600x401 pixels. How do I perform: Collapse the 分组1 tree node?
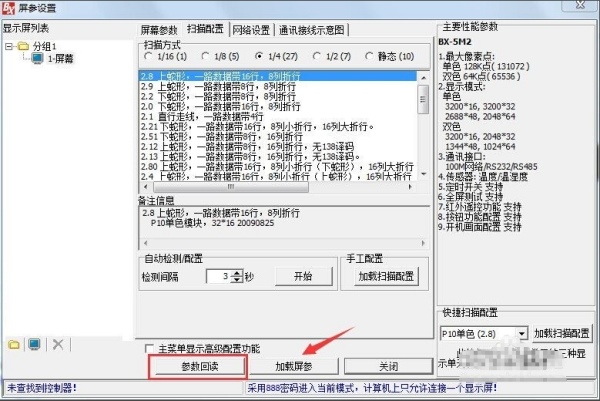(x=9, y=46)
